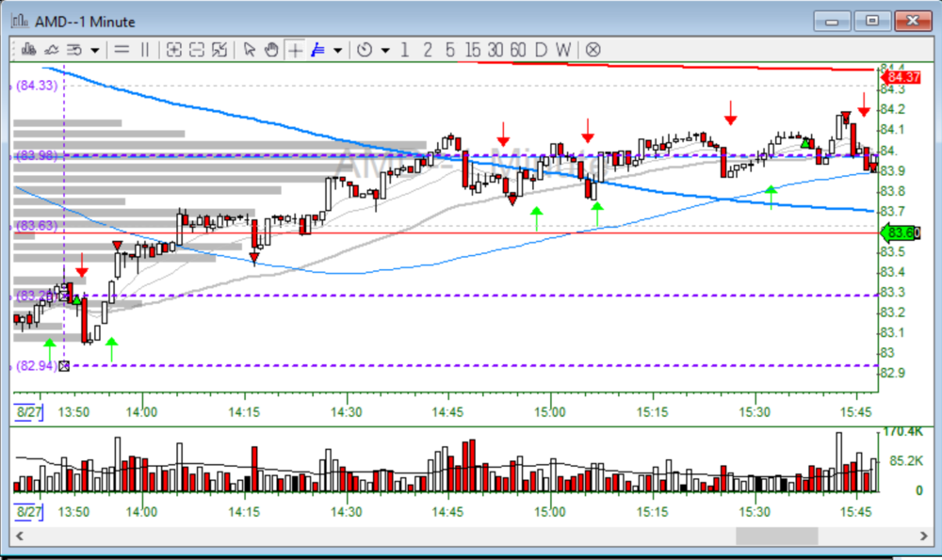This screenshot has height=560, width=942.
Task: Click the clock time-interval icon
Action: click(365, 50)
